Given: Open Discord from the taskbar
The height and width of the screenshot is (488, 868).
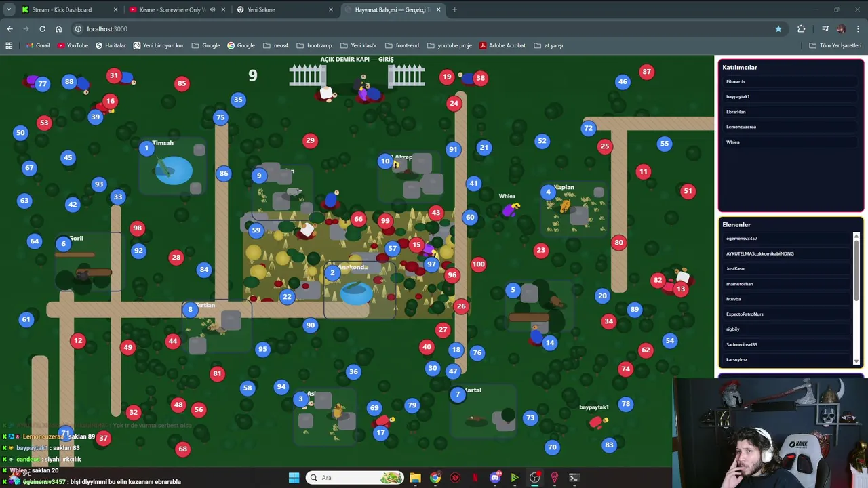Looking at the screenshot, I should coord(495,478).
